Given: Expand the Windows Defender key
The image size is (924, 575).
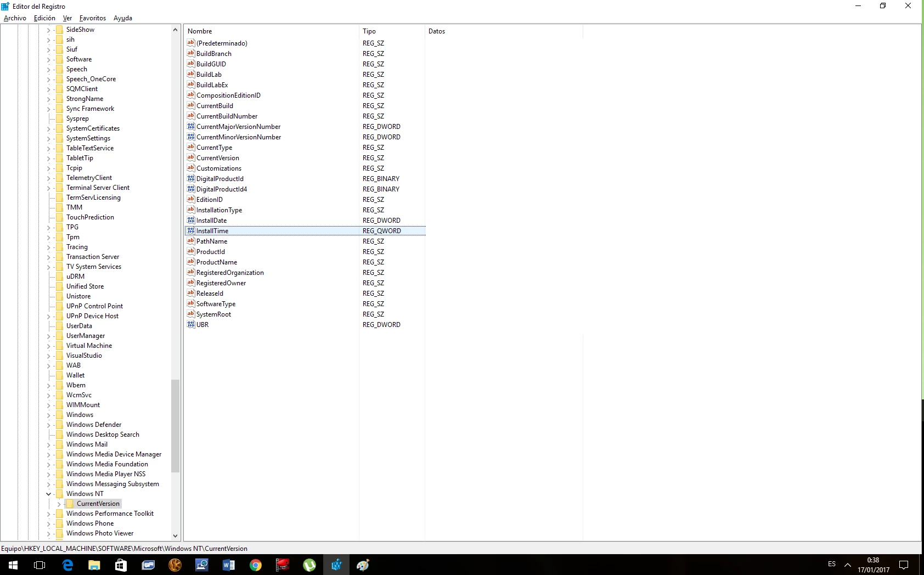Looking at the screenshot, I should tap(48, 425).
